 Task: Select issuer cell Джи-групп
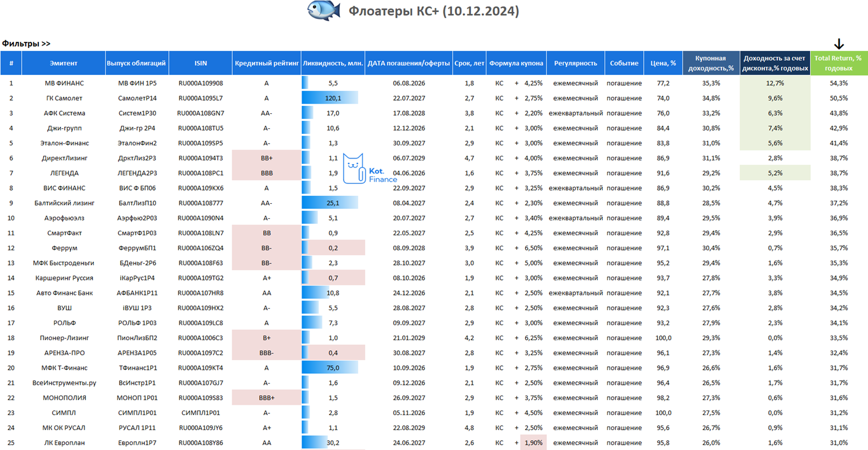point(64,128)
